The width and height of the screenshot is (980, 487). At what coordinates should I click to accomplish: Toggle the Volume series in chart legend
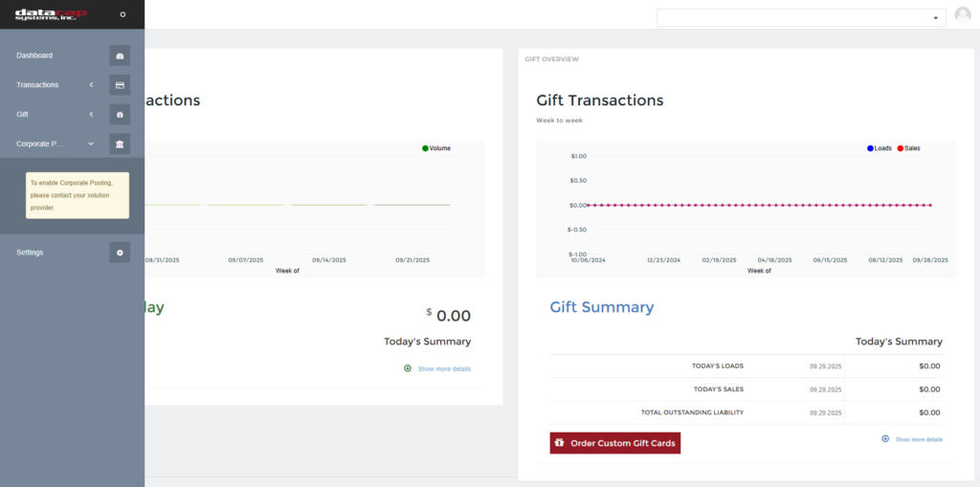click(435, 148)
